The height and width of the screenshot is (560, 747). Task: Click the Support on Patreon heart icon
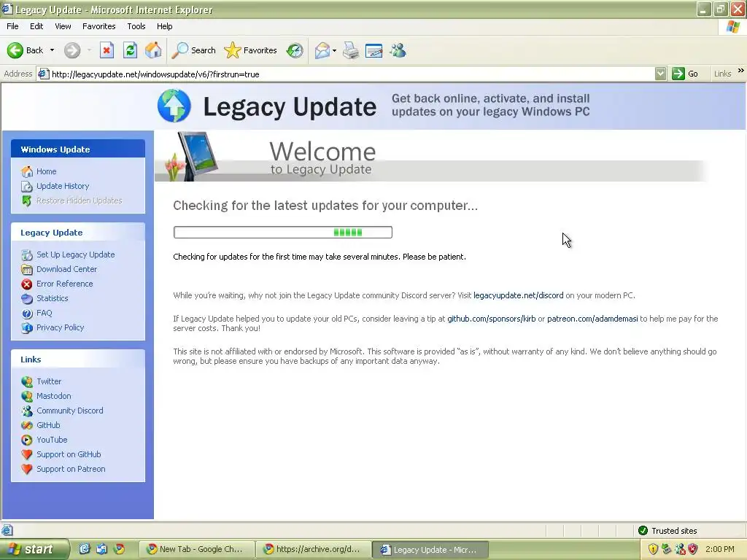coord(27,469)
